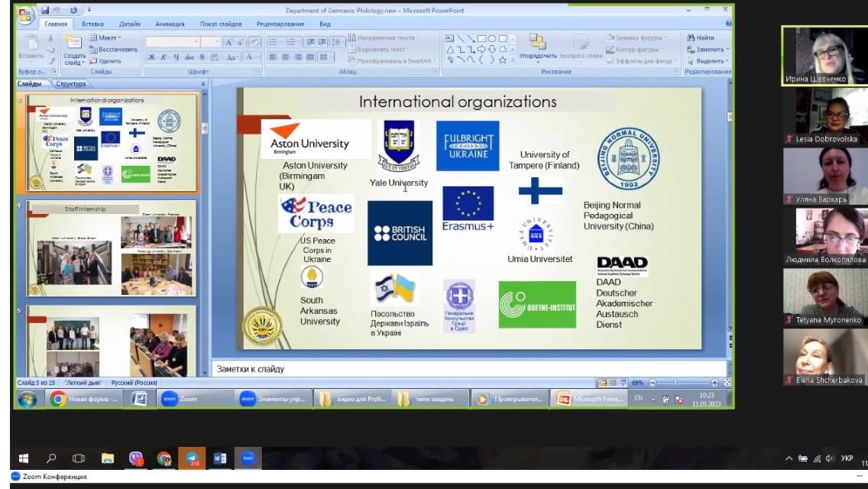
Task: Open the Вставка ribbon tab
Action: coord(92,24)
